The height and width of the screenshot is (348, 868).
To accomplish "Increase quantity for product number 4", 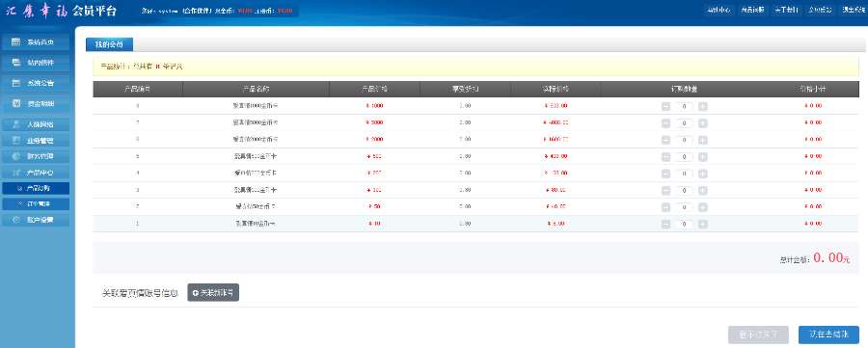I will [x=702, y=174].
